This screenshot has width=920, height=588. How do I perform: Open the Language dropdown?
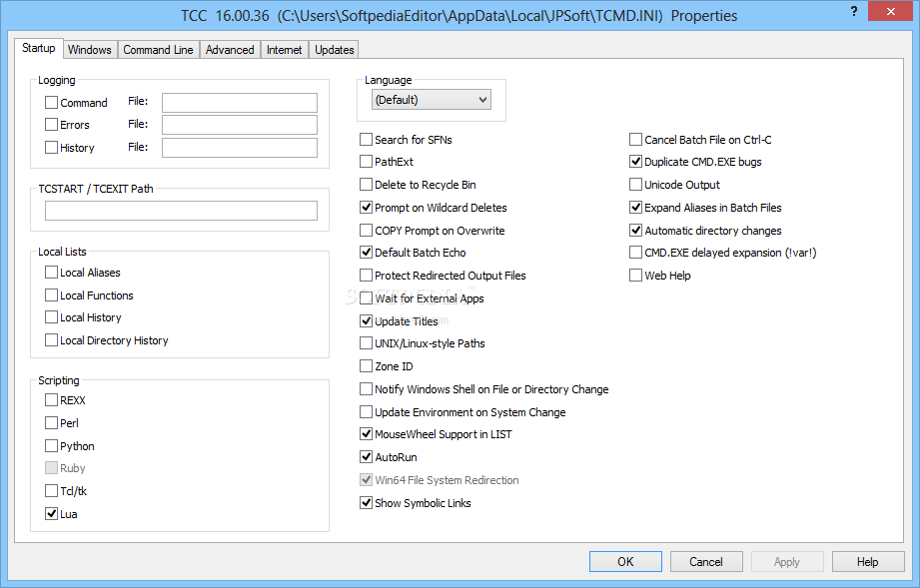tap(431, 100)
